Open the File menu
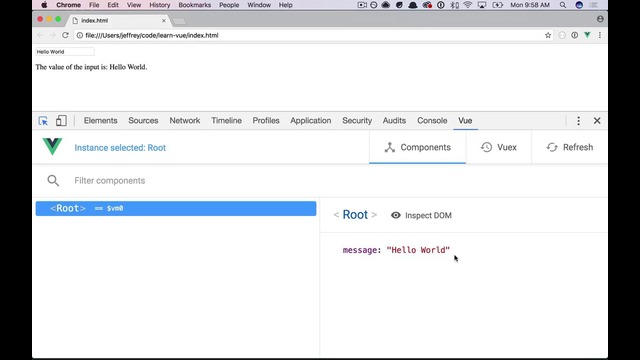 pos(94,5)
